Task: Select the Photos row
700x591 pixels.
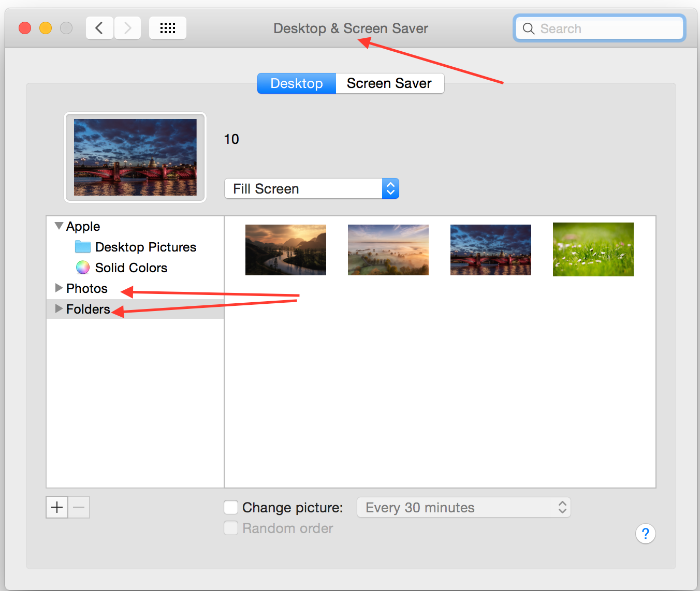Action: 135,288
